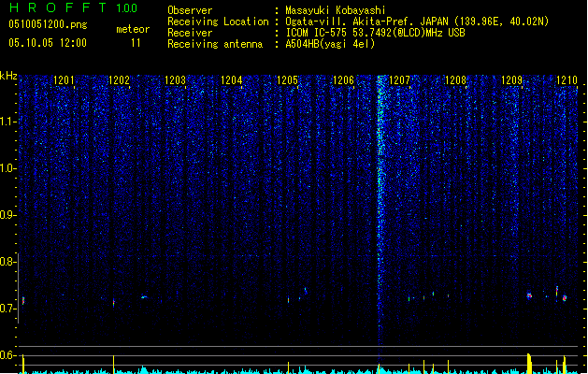Click the 1206 time marker
Screen dimensions: 588x374
pos(343,80)
